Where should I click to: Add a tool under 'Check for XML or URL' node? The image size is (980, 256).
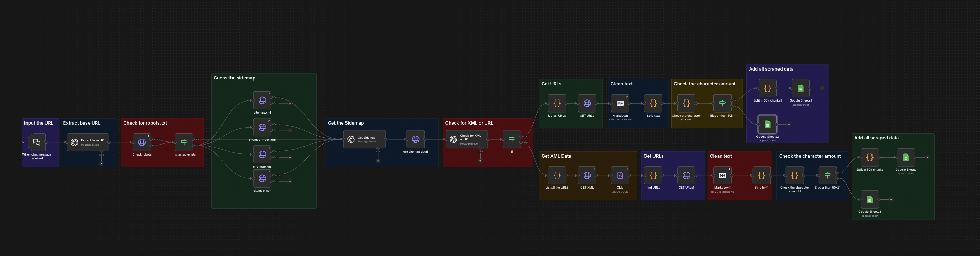coord(480,161)
